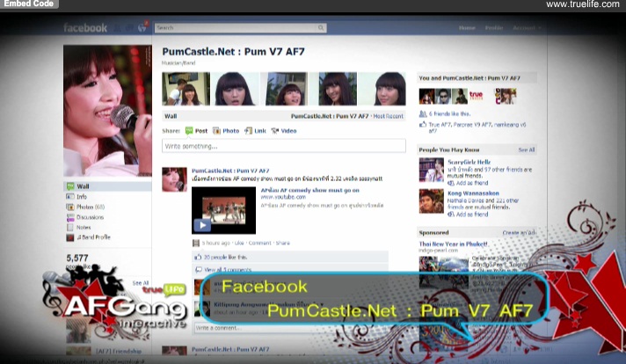626x364 pixels.
Task: Click Comment under the video post
Action: point(259,243)
